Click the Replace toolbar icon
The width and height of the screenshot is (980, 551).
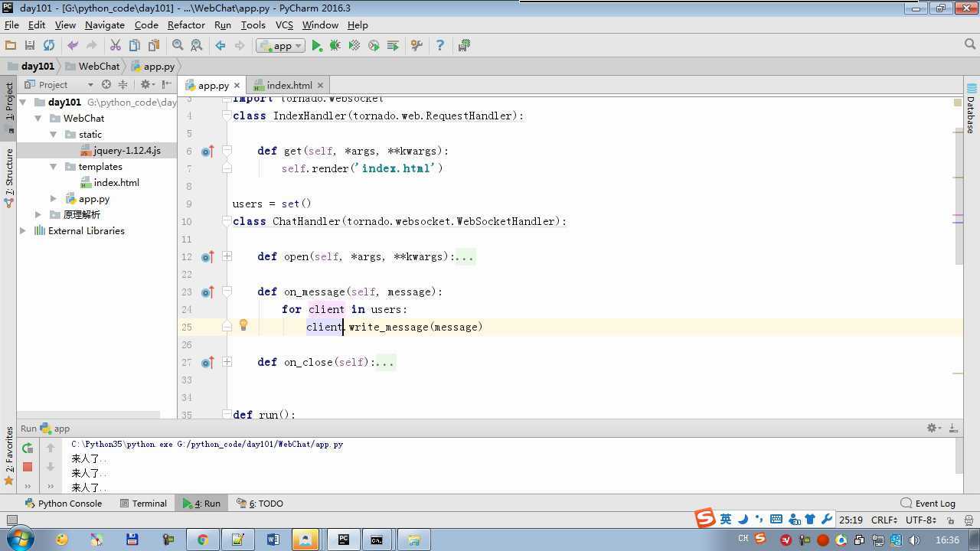tap(197, 46)
